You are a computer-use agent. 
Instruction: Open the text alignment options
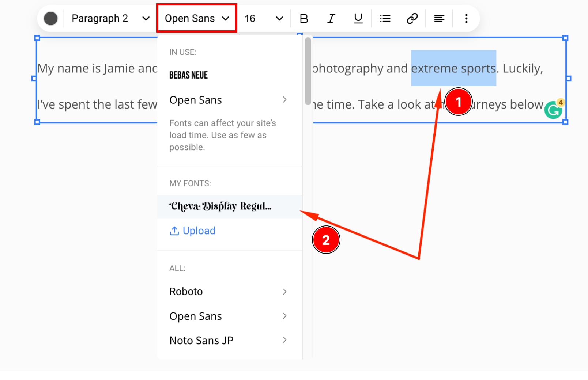(439, 18)
